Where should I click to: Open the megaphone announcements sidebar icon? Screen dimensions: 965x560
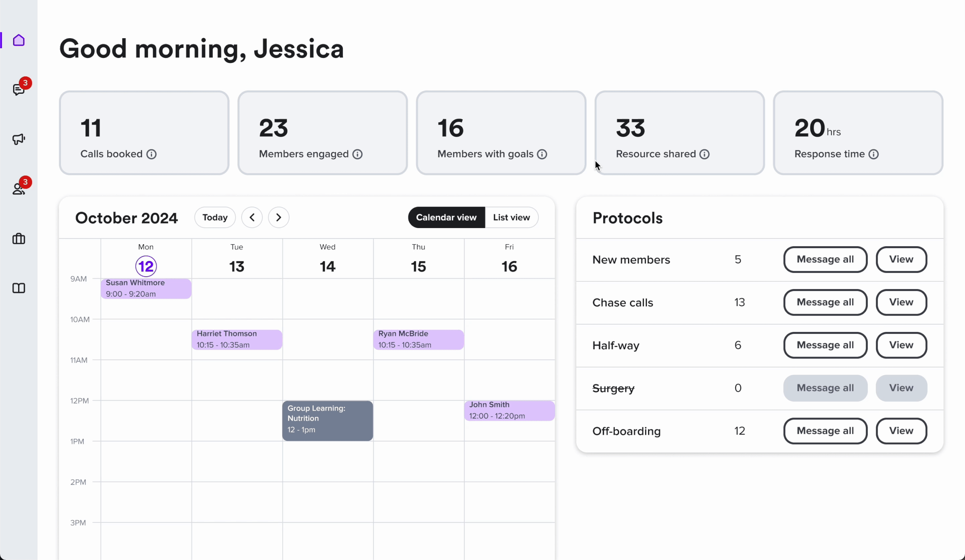19,139
